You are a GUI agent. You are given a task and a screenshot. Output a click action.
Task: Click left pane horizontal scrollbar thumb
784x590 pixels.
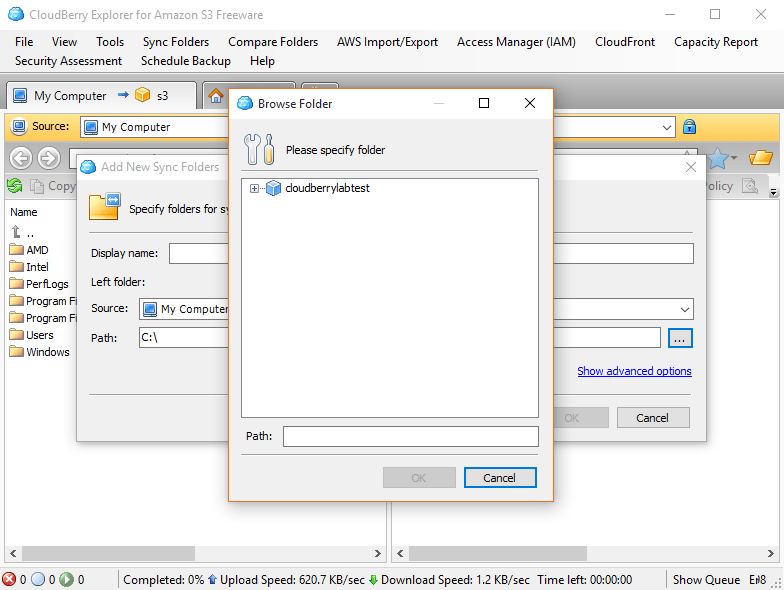point(108,553)
